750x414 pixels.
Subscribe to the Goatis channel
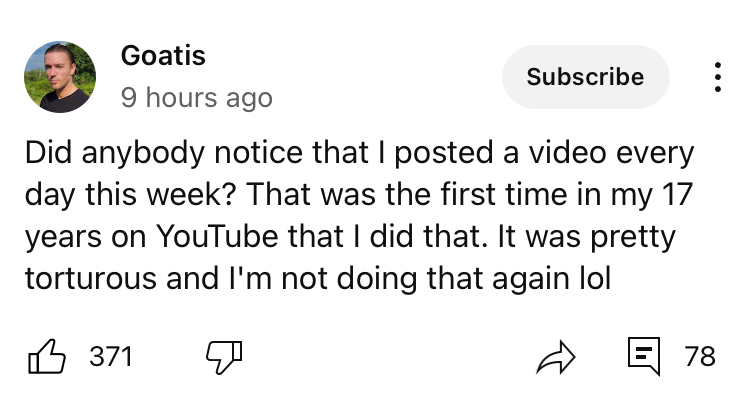[x=585, y=77]
